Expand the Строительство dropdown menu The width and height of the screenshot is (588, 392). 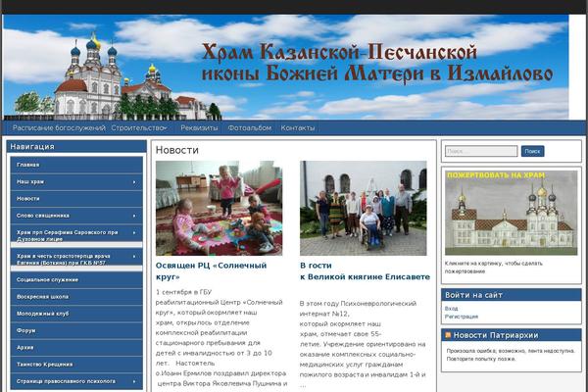tap(139, 128)
